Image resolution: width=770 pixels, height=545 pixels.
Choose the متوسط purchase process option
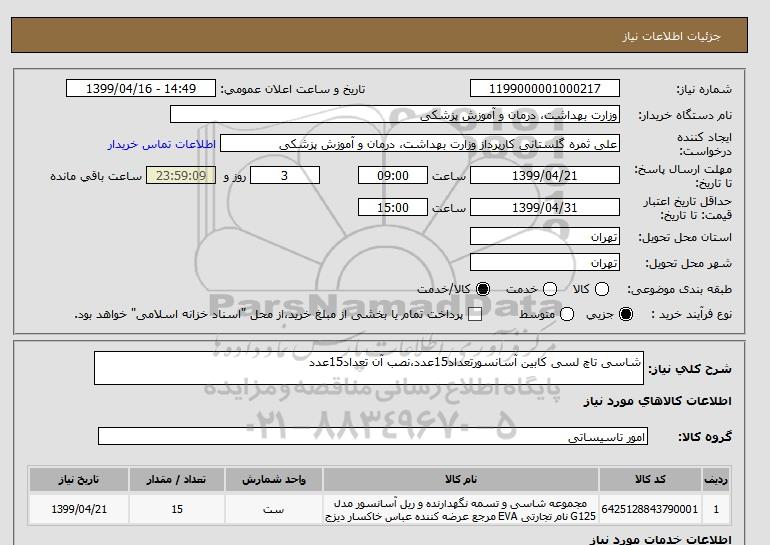click(x=567, y=314)
